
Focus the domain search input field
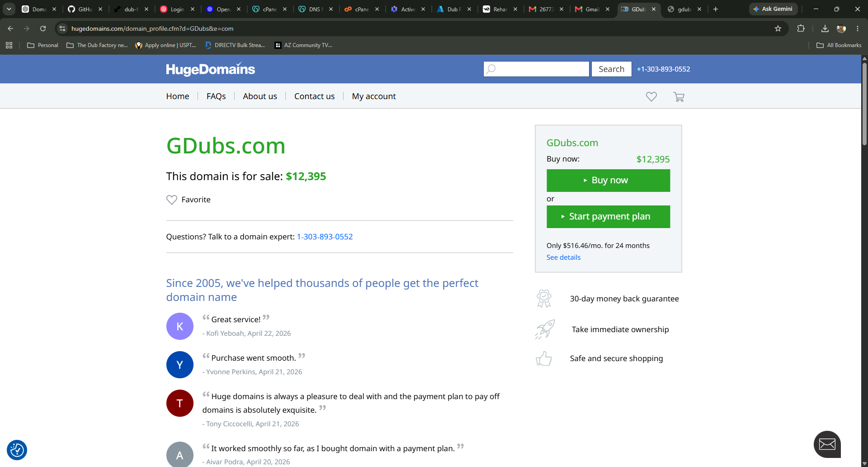[x=536, y=69]
